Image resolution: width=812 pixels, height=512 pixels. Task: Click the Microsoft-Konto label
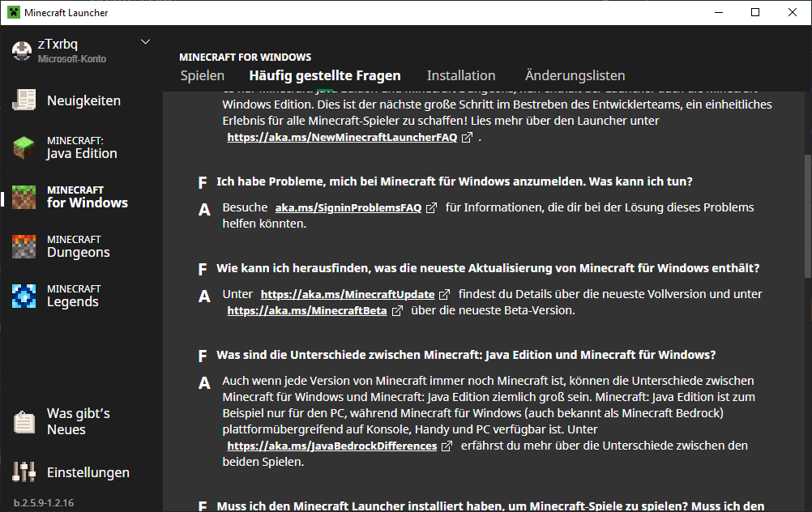[x=72, y=59]
